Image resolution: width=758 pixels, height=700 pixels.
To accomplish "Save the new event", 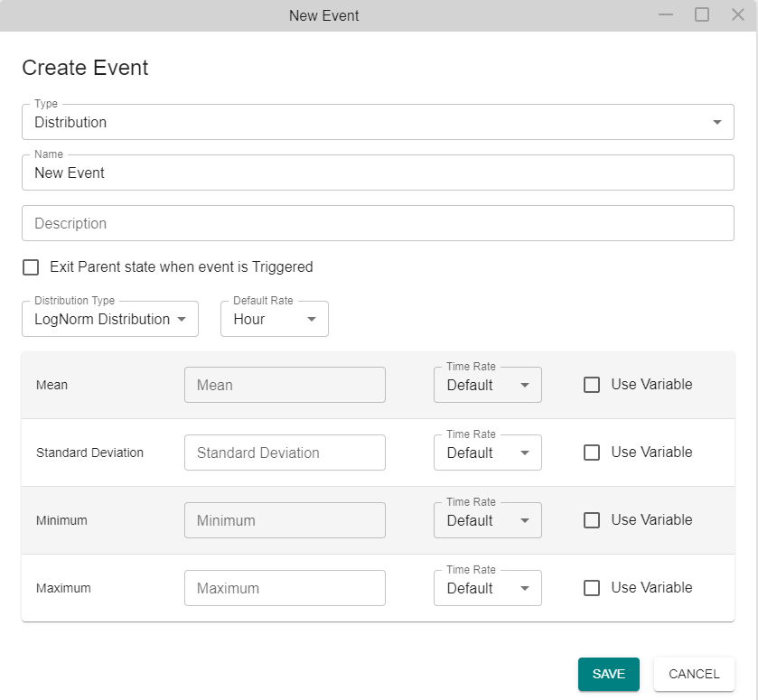I will (609, 674).
